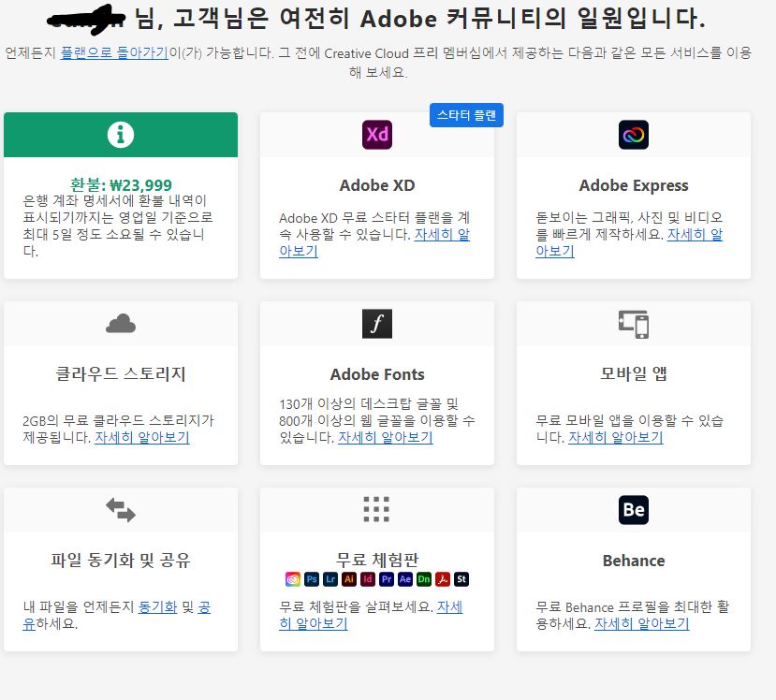The height and width of the screenshot is (700, 776).
Task: Click the green info circle icon
Action: [120, 135]
